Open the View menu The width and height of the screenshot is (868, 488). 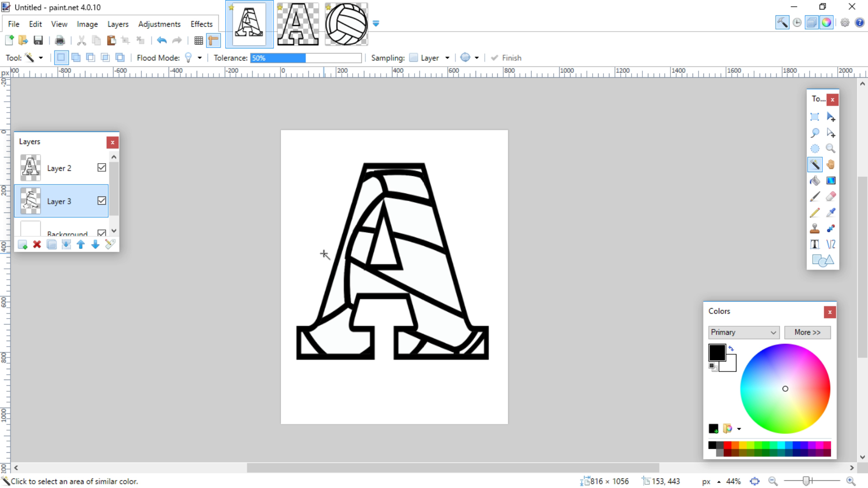pyautogui.click(x=59, y=24)
